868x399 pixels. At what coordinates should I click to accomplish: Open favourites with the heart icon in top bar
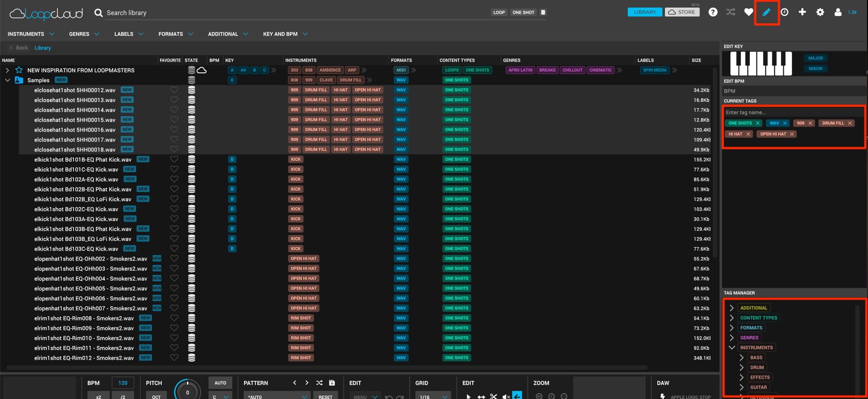749,12
